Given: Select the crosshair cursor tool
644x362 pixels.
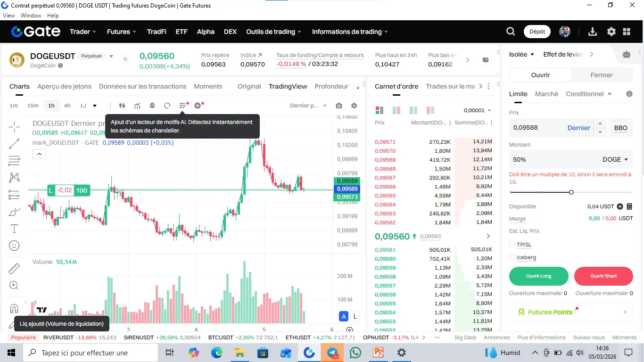Looking at the screenshot, I should (14, 126).
